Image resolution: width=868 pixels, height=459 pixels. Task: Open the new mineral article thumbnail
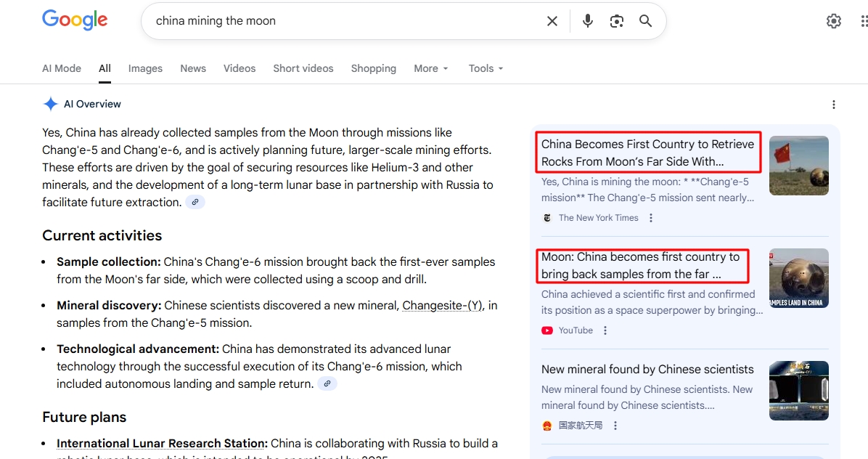point(799,391)
